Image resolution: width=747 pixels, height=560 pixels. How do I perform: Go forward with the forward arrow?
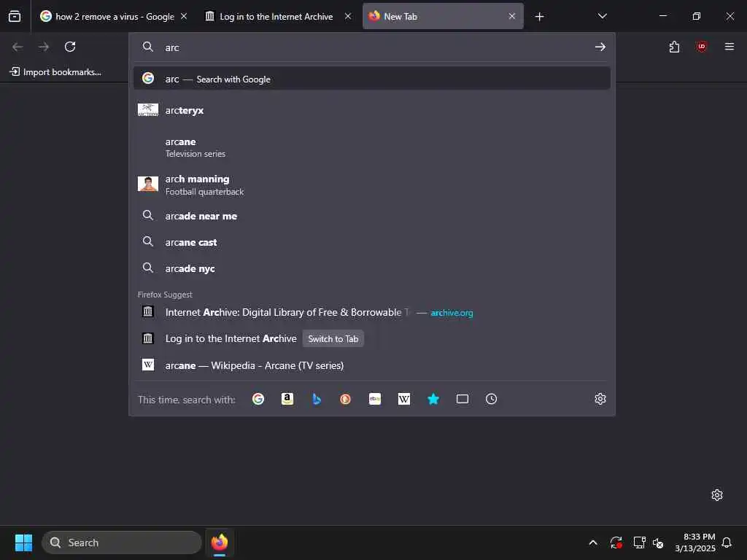(x=44, y=47)
